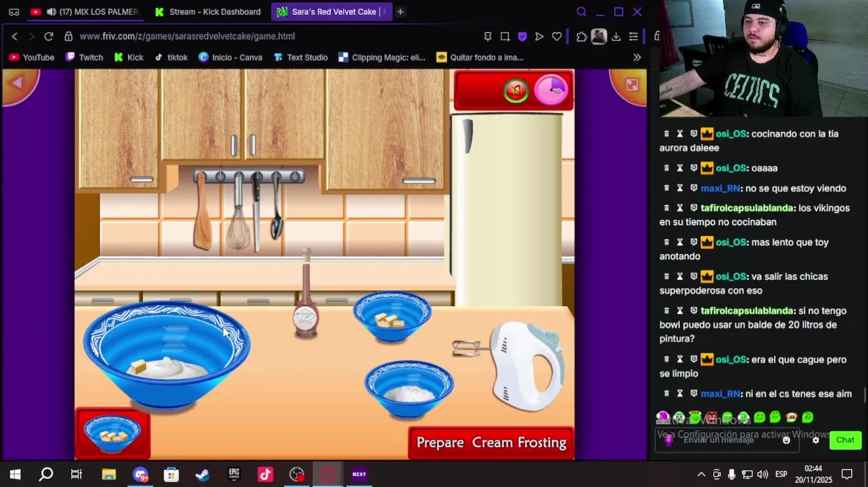
Task: Open Windows search from the taskbar
Action: [46, 474]
